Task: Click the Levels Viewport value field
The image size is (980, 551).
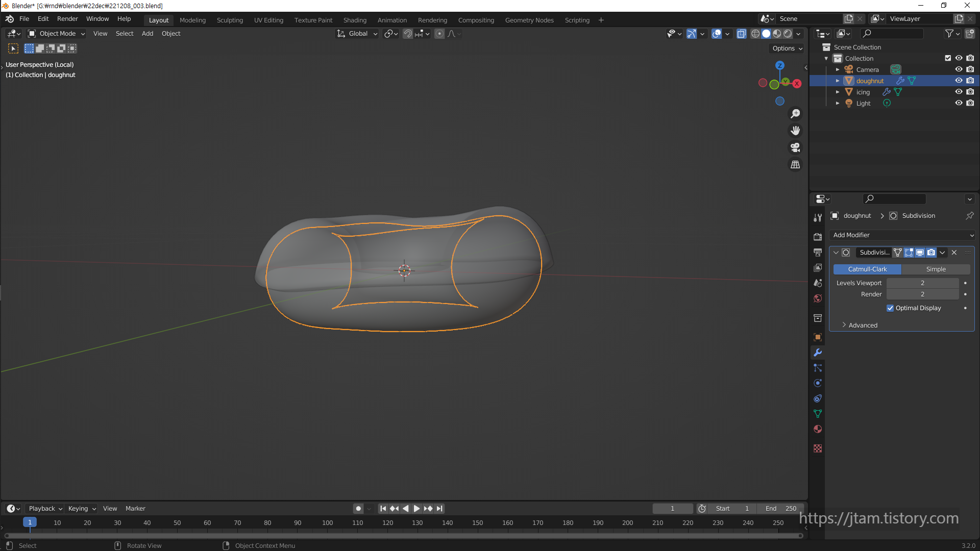Action: click(x=922, y=283)
